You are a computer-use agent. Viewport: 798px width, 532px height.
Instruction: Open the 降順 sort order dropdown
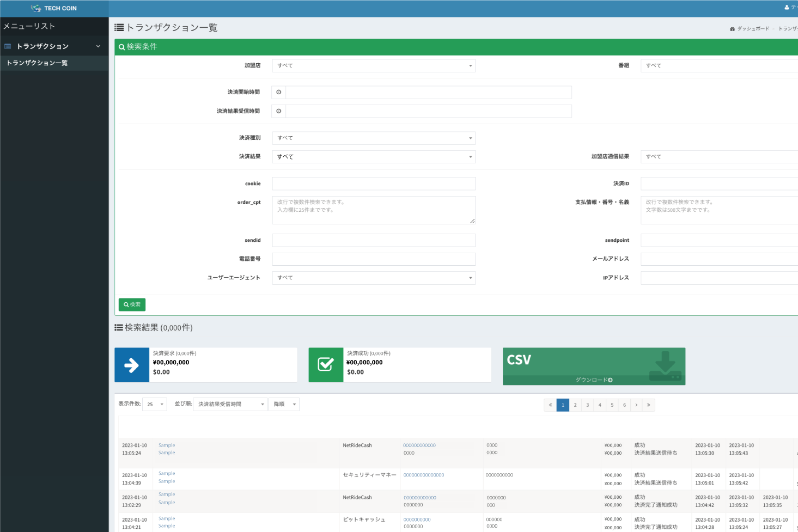(x=284, y=405)
